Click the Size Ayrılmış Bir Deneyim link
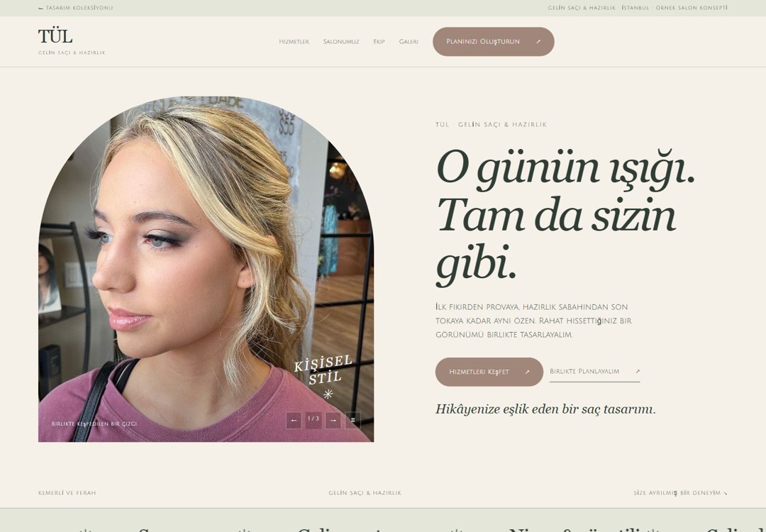766x532 pixels. pos(680,493)
